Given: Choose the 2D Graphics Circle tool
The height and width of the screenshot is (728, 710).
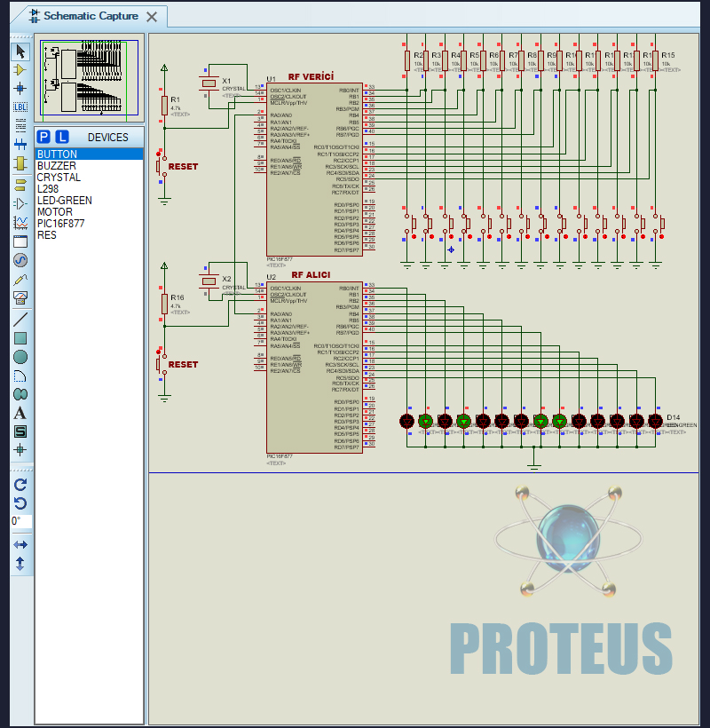Looking at the screenshot, I should point(20,357).
